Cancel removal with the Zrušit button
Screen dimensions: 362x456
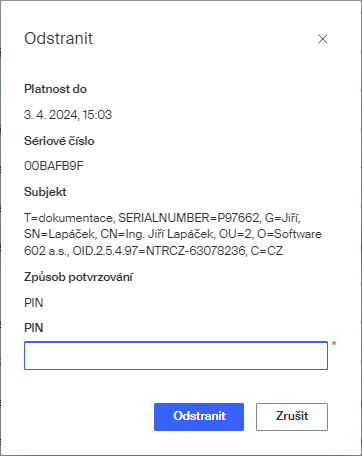[292, 417]
